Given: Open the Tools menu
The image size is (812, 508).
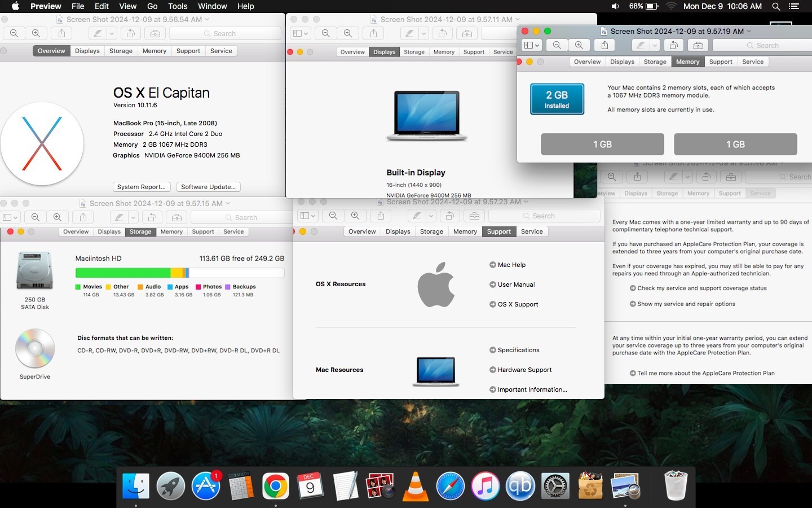Looking at the screenshot, I should (x=178, y=6).
